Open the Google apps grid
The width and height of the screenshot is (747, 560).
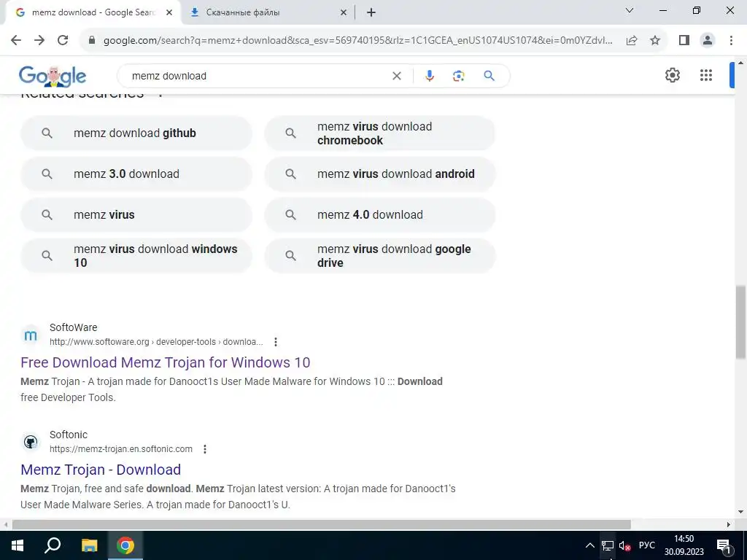(x=706, y=75)
